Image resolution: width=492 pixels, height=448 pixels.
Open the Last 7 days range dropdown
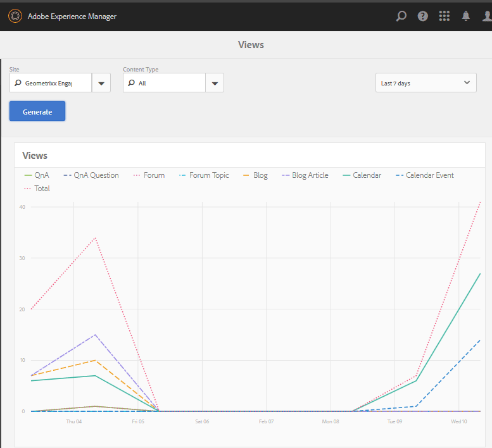(x=426, y=83)
